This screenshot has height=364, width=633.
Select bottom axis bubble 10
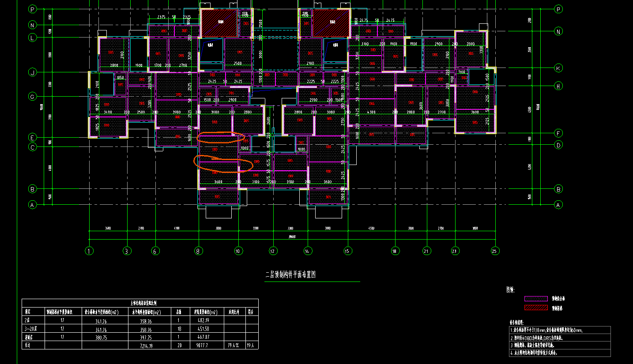click(x=238, y=251)
